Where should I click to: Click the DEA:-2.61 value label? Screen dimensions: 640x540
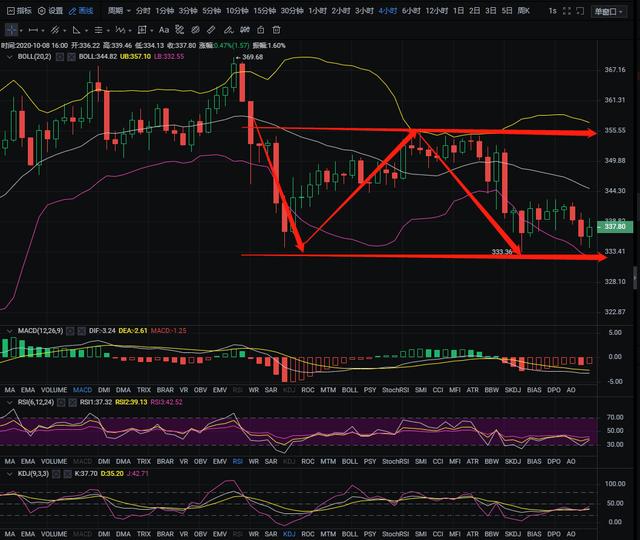click(133, 331)
